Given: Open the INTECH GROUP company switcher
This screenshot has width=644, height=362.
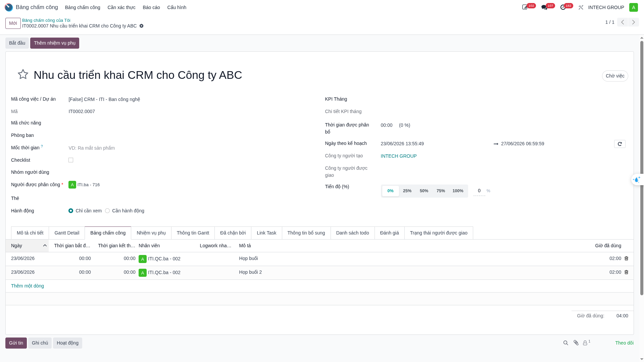Looking at the screenshot, I should 606,7.
